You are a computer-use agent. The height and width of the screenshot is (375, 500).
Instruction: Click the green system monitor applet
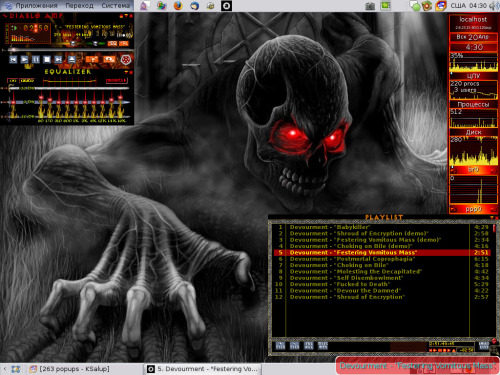(x=386, y=6)
